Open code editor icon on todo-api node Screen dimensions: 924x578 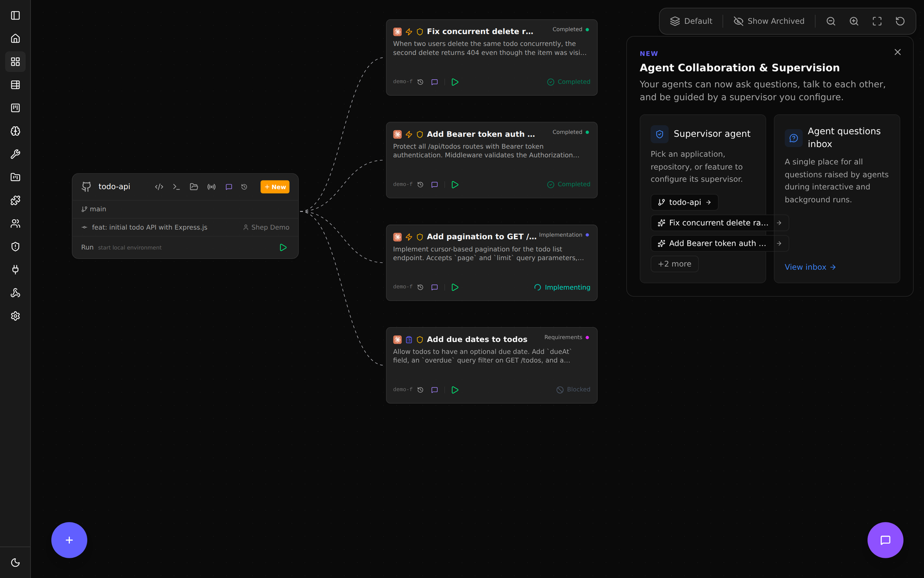tap(159, 187)
